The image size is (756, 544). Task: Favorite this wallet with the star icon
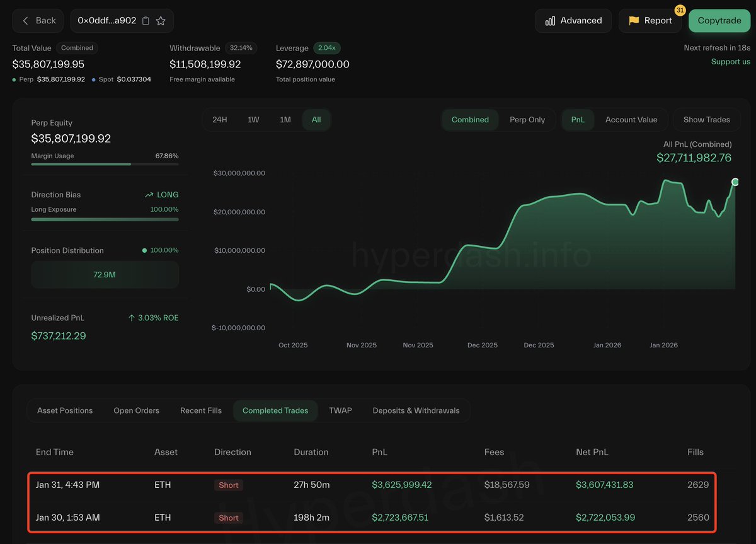(x=161, y=21)
